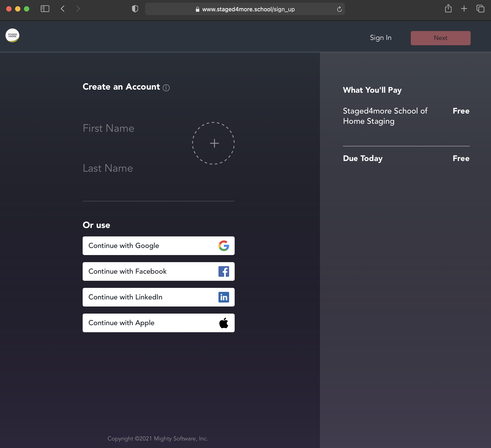Click the URL address bar
491x448 pixels.
pyautogui.click(x=248, y=9)
